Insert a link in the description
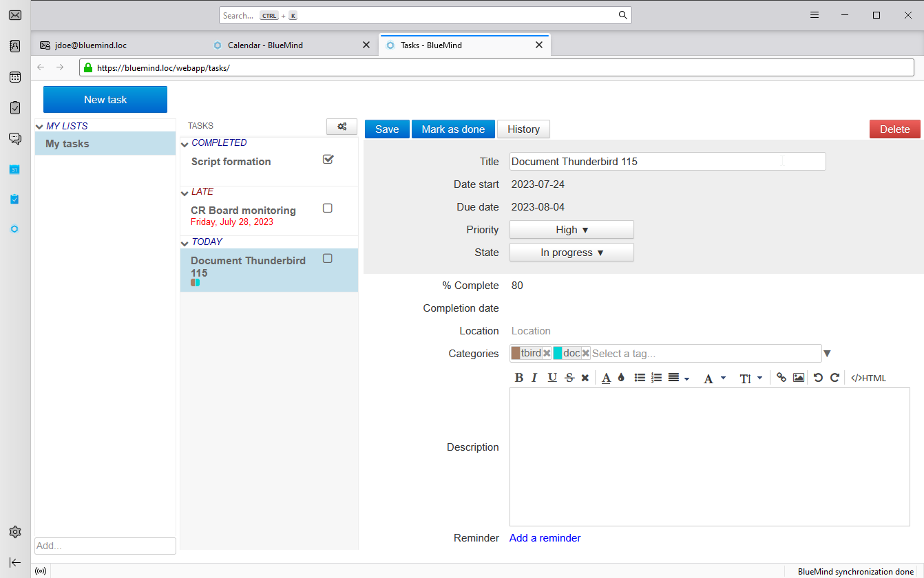The height and width of the screenshot is (578, 924). tap(781, 378)
